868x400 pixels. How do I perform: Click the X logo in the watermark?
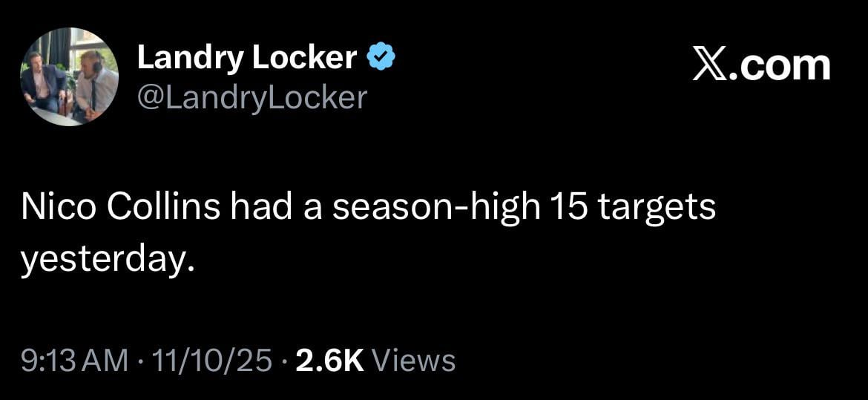711,65
